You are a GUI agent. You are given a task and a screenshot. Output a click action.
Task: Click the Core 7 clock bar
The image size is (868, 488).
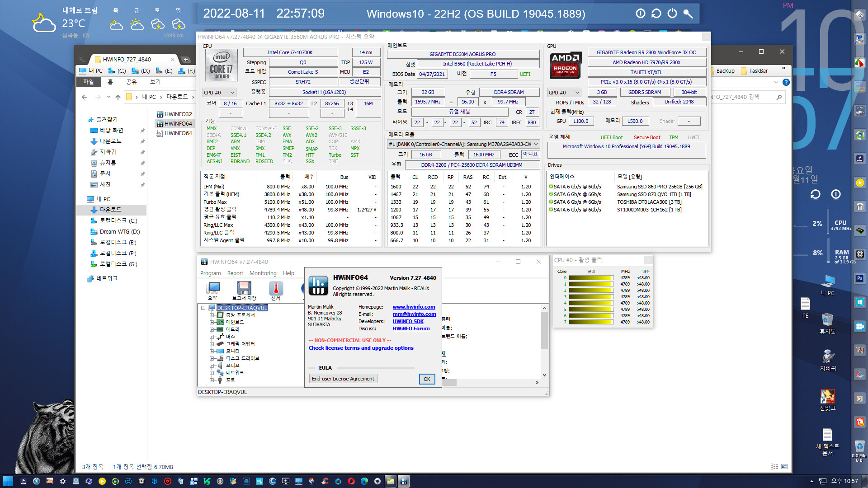click(591, 322)
